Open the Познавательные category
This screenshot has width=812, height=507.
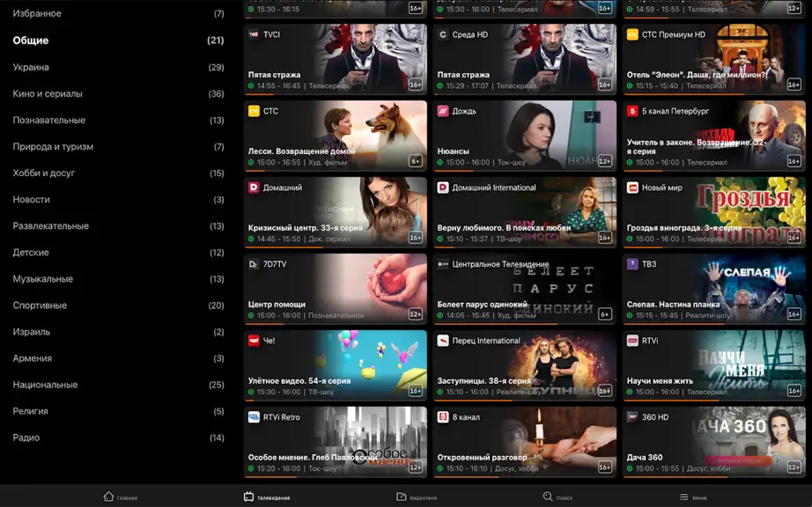coord(118,120)
